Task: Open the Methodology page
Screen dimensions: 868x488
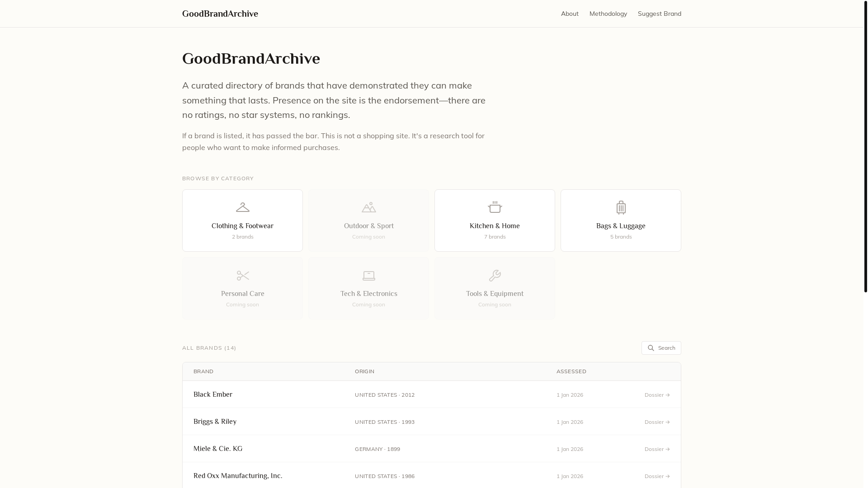Action: [x=608, y=14]
